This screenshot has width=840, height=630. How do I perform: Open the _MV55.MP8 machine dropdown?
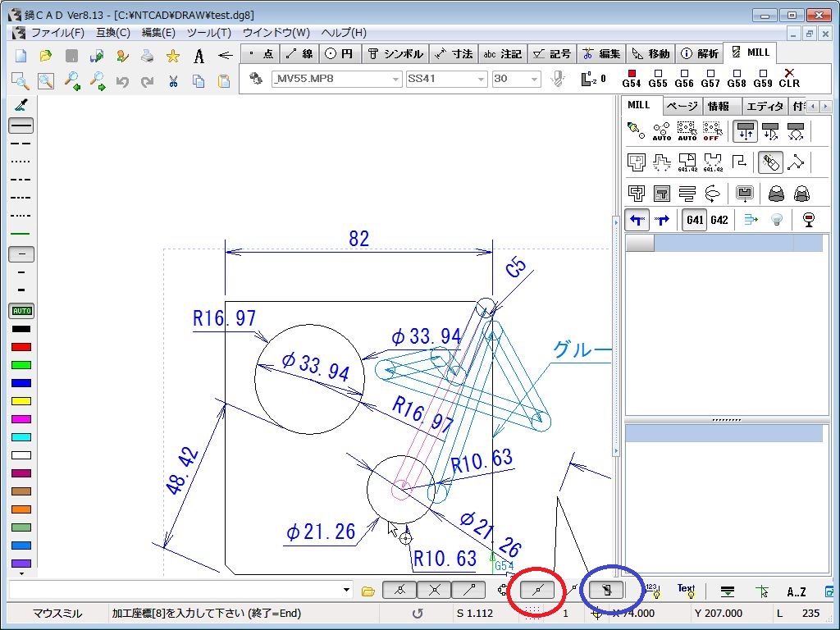point(395,80)
